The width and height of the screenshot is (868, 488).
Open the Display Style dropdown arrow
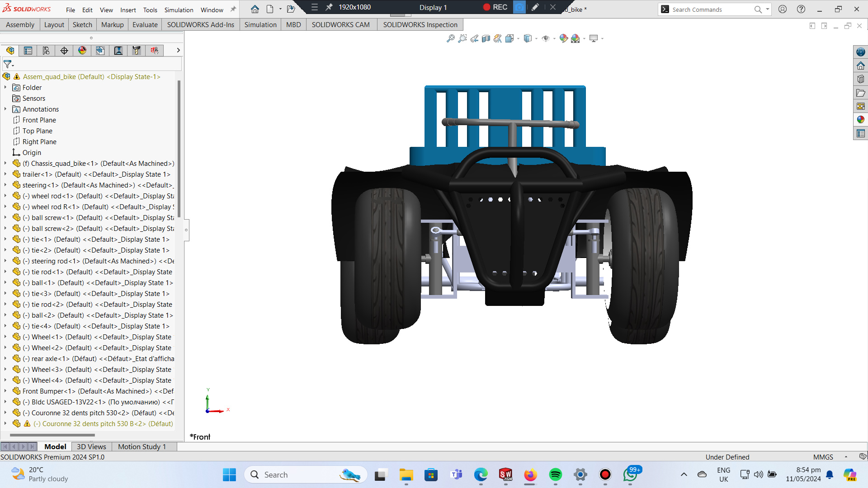click(x=536, y=39)
